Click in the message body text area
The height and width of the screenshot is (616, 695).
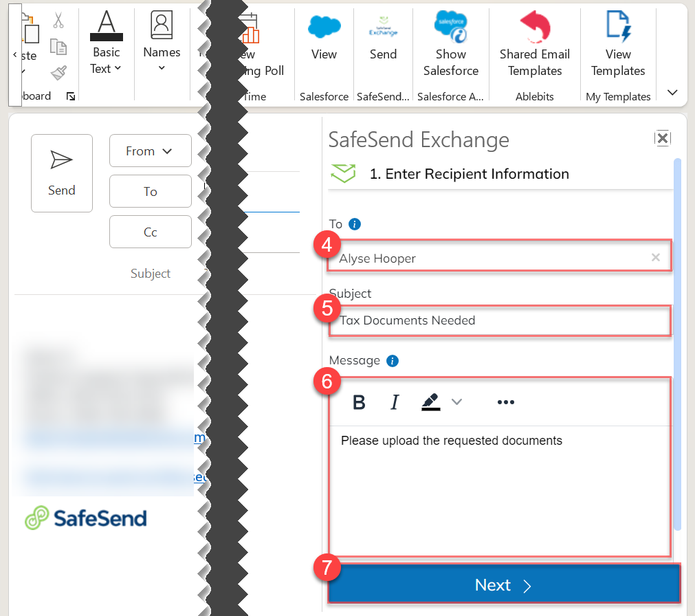coord(500,491)
